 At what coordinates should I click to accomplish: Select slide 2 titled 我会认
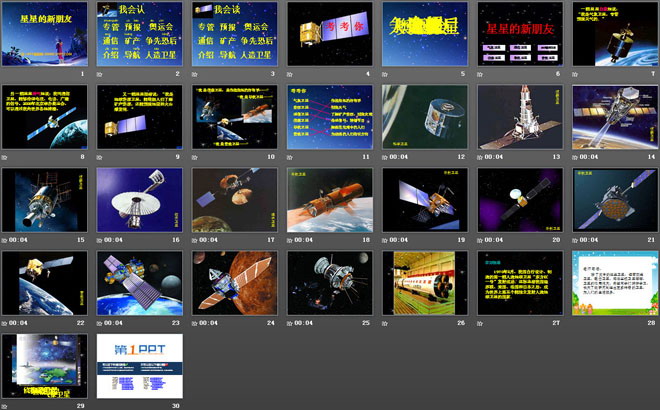pos(140,34)
